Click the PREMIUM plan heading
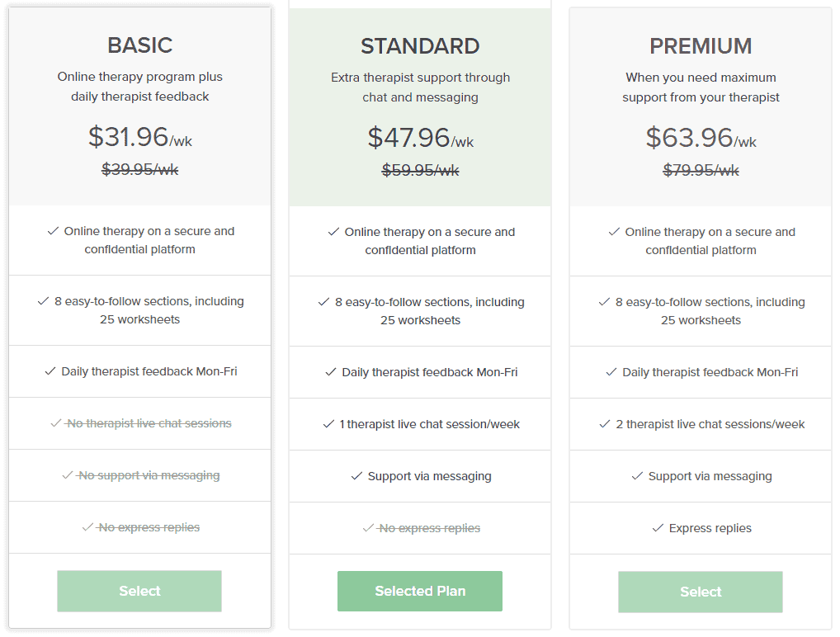The image size is (840, 637). (701, 46)
